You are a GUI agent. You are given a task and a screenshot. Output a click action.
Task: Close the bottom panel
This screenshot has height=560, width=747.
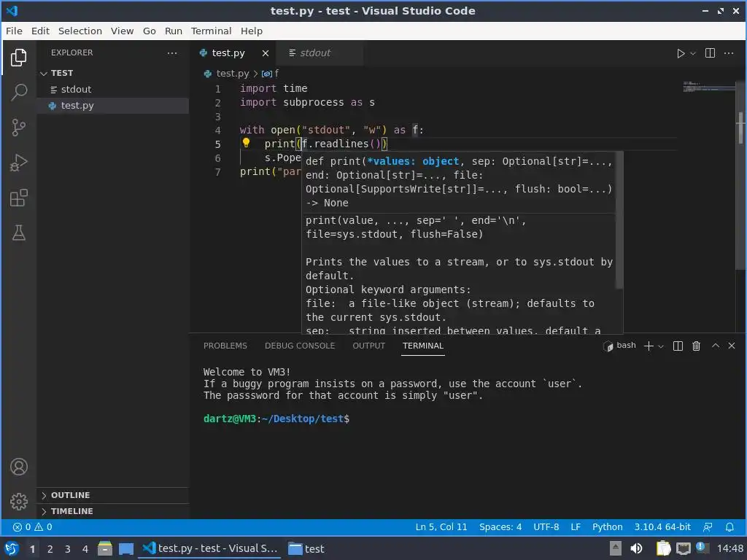731,346
